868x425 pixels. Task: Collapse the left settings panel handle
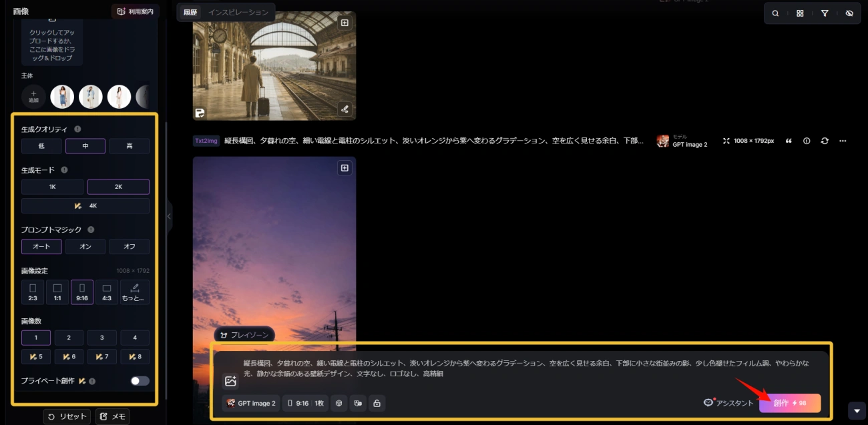(x=169, y=217)
